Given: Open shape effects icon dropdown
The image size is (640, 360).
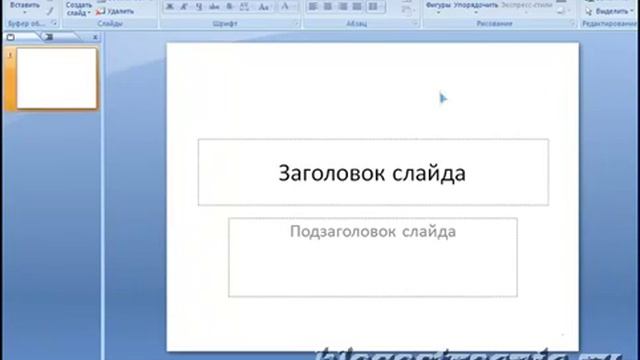Looking at the screenshot, I should click(x=562, y=11).
